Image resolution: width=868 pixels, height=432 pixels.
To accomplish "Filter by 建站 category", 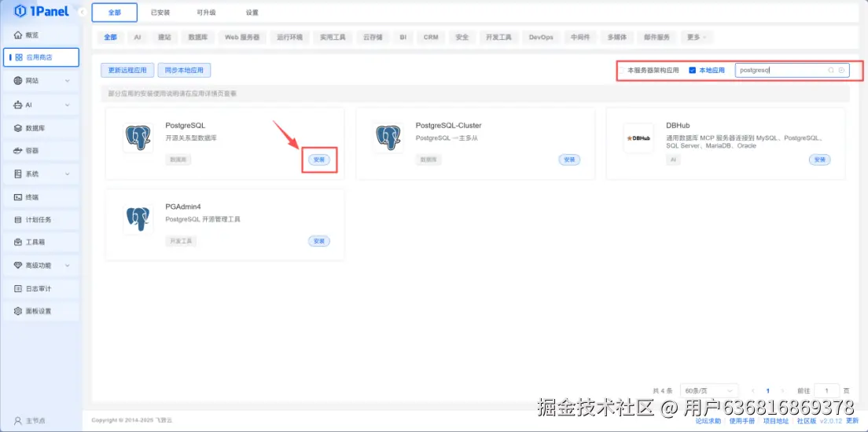I will click(x=164, y=37).
